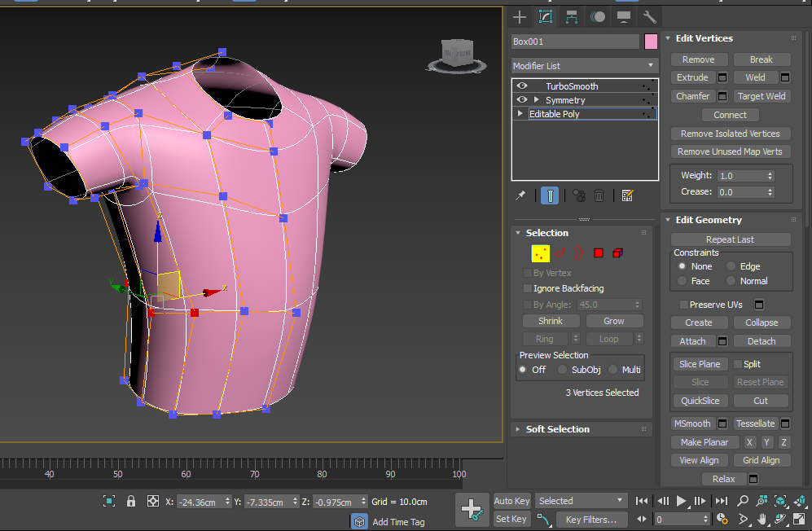This screenshot has height=531, width=812.
Task: Activate Polygon sub-object selection mode
Action: (597, 253)
